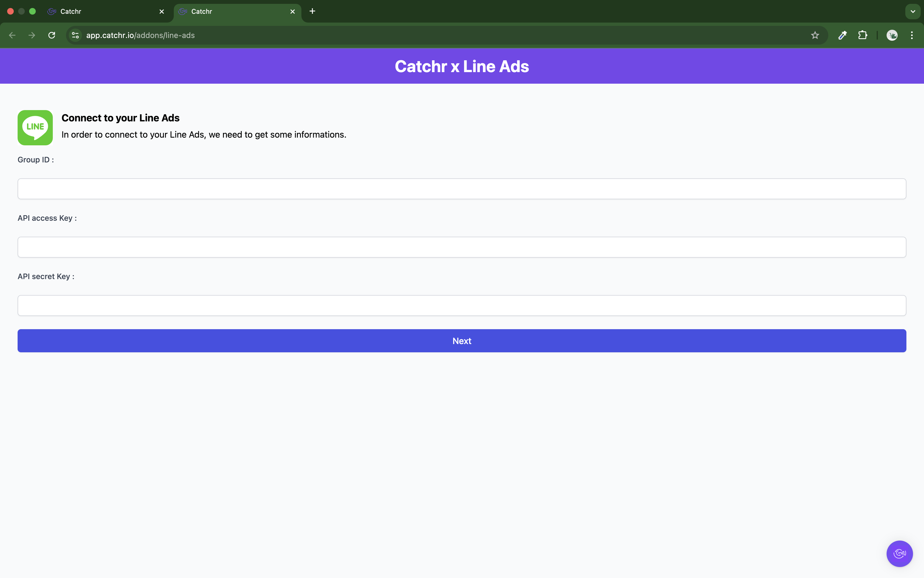This screenshot has height=578, width=924.
Task: Click the API secret Key label
Action: pos(46,276)
